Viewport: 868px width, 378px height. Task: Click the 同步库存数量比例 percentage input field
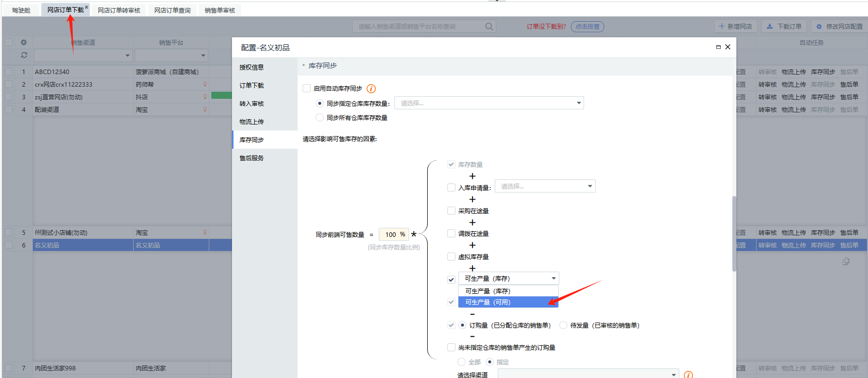(391, 234)
